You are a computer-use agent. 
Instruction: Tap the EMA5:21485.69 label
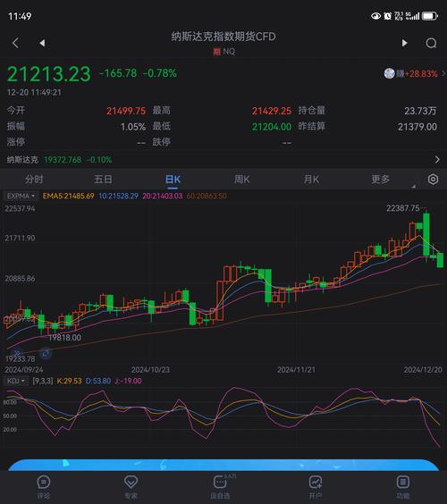tap(69, 196)
